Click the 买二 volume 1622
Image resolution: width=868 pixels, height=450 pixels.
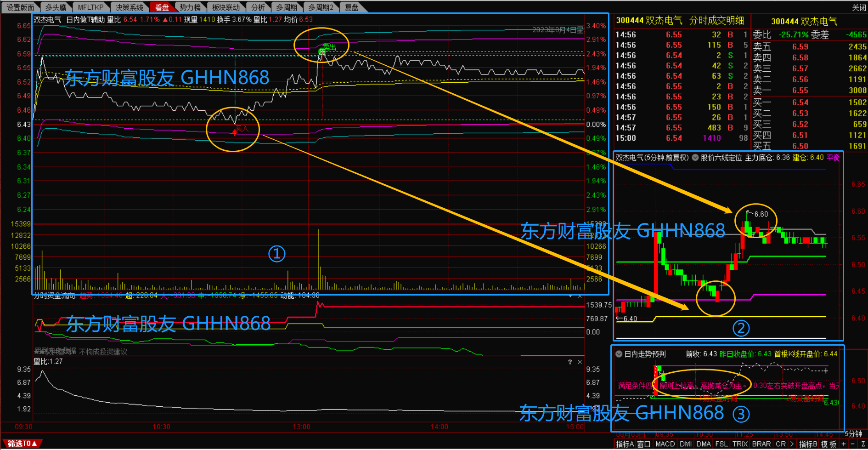click(x=857, y=114)
